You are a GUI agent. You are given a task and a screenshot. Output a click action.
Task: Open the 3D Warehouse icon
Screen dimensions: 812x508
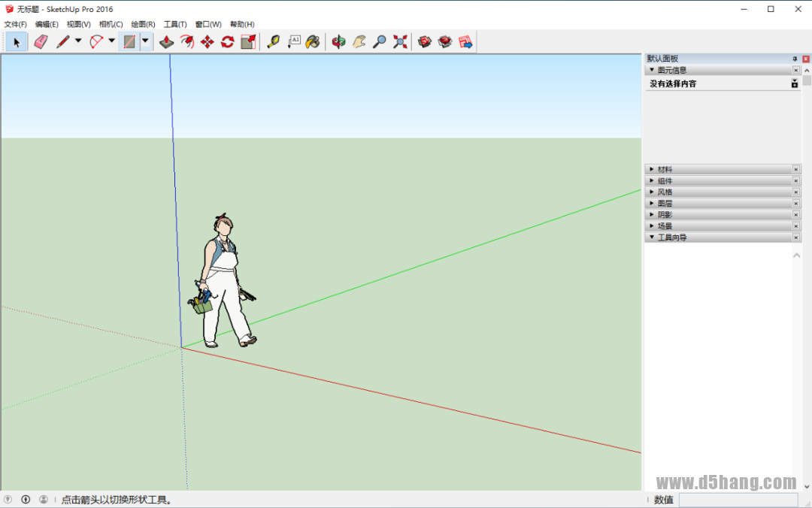(425, 42)
